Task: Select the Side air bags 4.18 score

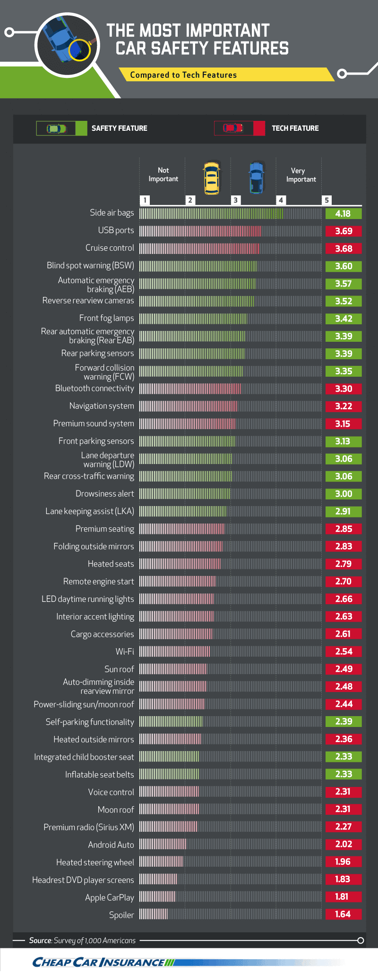Action: tap(344, 213)
